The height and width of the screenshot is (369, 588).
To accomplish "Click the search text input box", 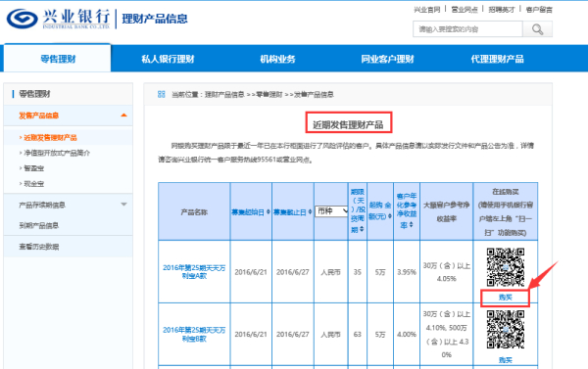I will point(467,29).
